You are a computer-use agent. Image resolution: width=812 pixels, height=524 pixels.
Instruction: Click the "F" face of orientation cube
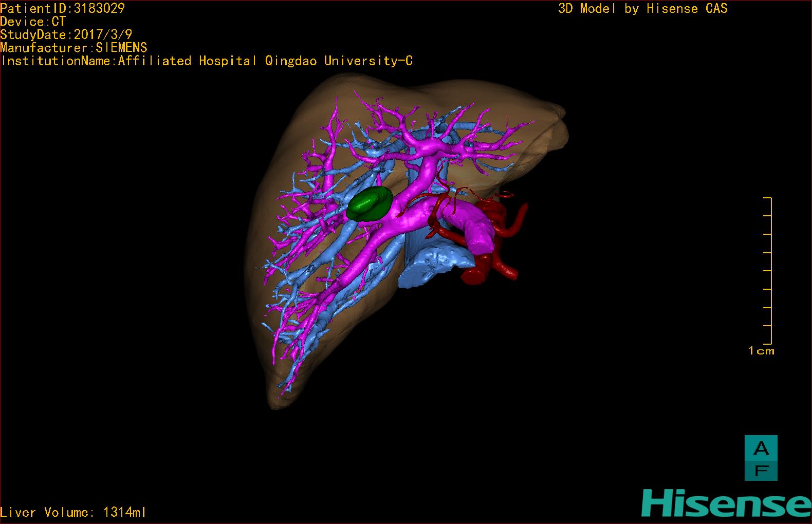[x=761, y=471]
